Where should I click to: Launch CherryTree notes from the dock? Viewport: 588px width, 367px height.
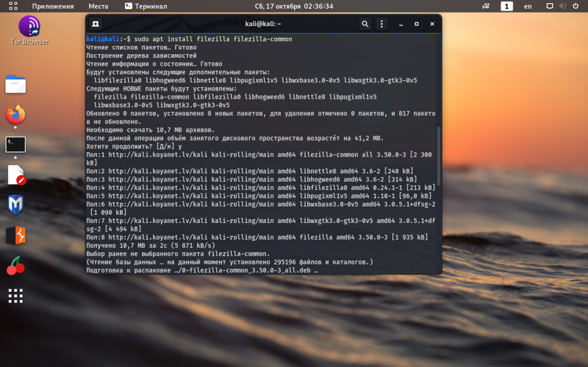point(15,266)
